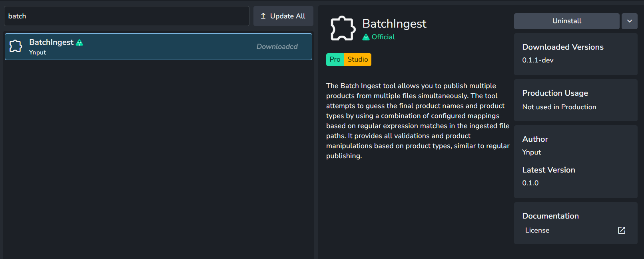Click the BatchIngest heading in details panel

coord(394,24)
